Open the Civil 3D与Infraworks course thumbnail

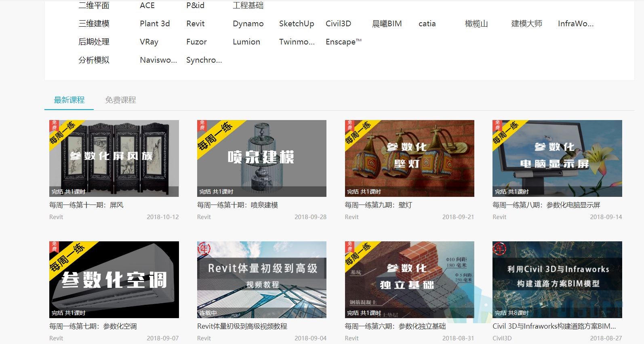pos(557,280)
